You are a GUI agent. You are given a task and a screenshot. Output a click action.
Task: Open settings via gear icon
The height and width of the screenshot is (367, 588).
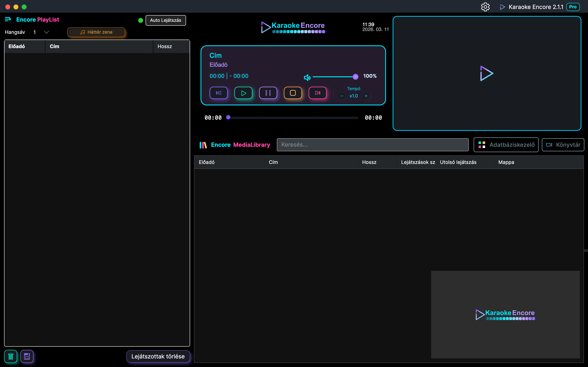coord(485,7)
